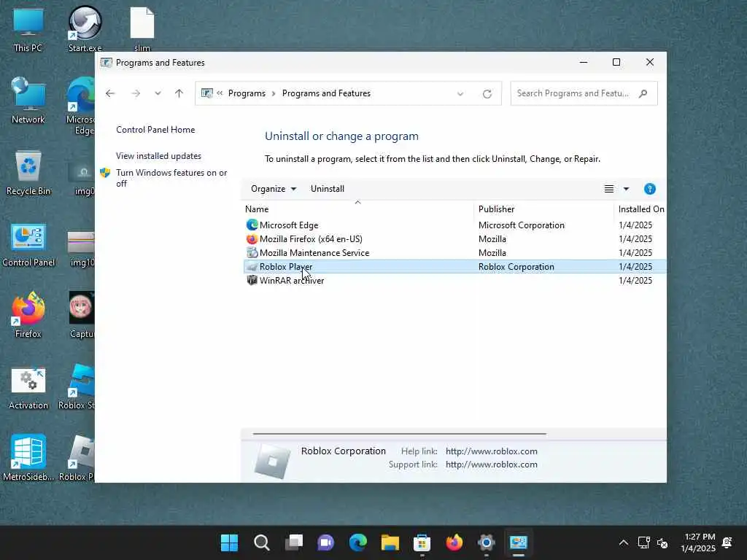747x560 pixels.
Task: Expand the more view options arrow
Action: [627, 189]
